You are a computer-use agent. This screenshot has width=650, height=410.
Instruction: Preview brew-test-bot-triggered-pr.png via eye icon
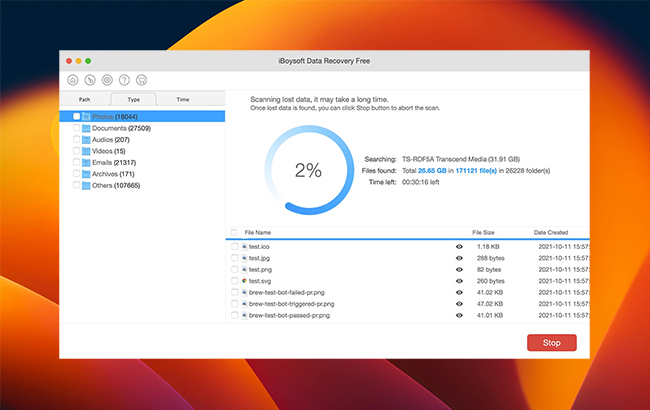[459, 304]
